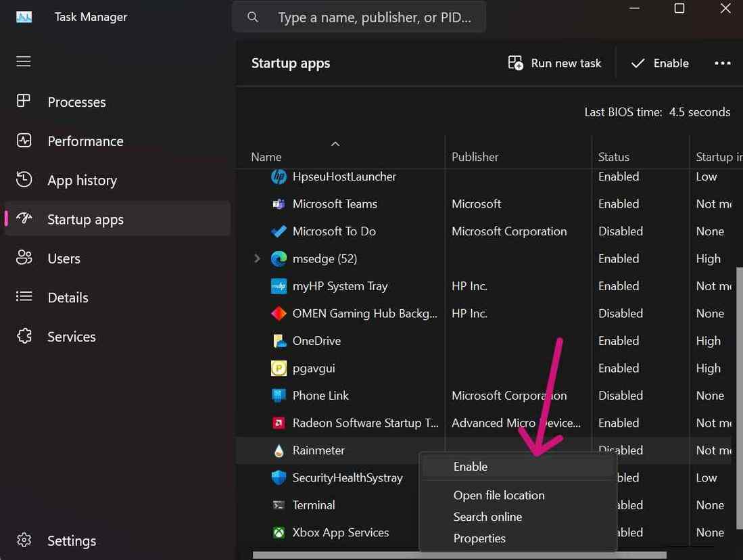The width and height of the screenshot is (743, 560).
Task: Open Settings gear icon in sidebar
Action: 24,540
